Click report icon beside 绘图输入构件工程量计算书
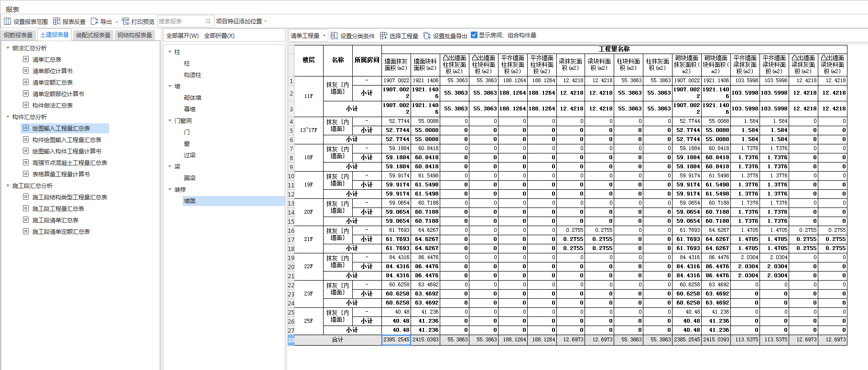868x370 pixels. pos(26,151)
